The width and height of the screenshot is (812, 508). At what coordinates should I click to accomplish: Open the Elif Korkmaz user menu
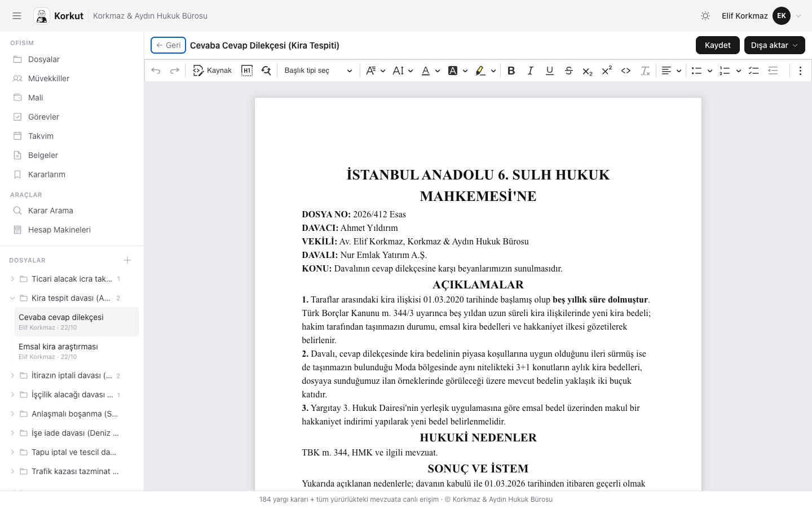point(761,16)
